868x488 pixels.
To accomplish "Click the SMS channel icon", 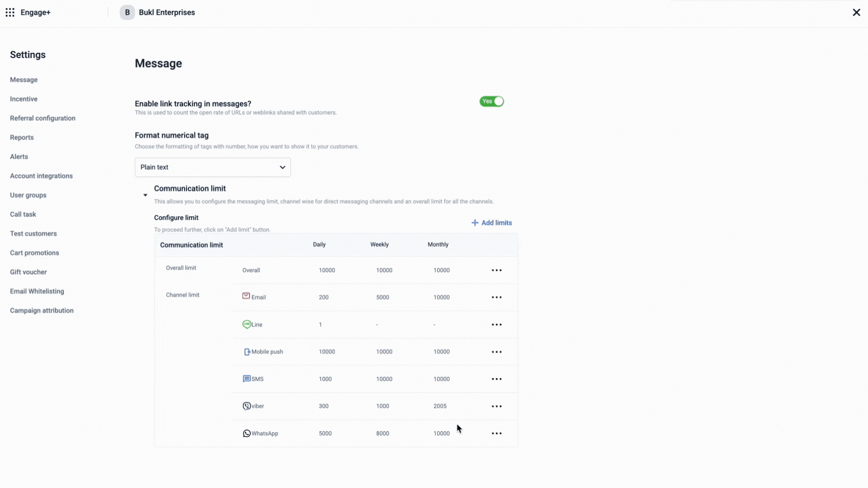I will pyautogui.click(x=247, y=379).
